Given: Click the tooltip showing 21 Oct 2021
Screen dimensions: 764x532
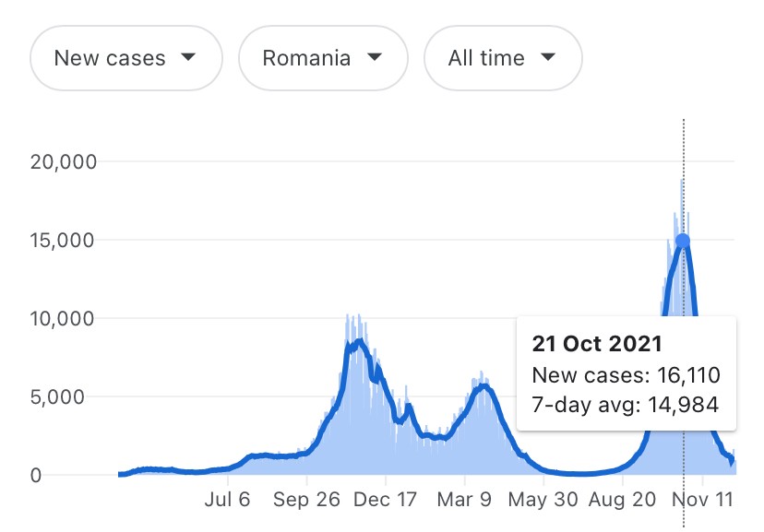Looking at the screenshot, I should click(627, 373).
